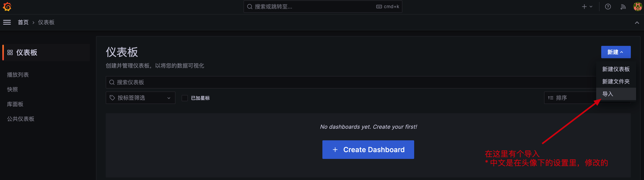Screen dimensions: 644x180
Task: Open 公共仪表板 in the sidebar
Action: tap(21, 119)
